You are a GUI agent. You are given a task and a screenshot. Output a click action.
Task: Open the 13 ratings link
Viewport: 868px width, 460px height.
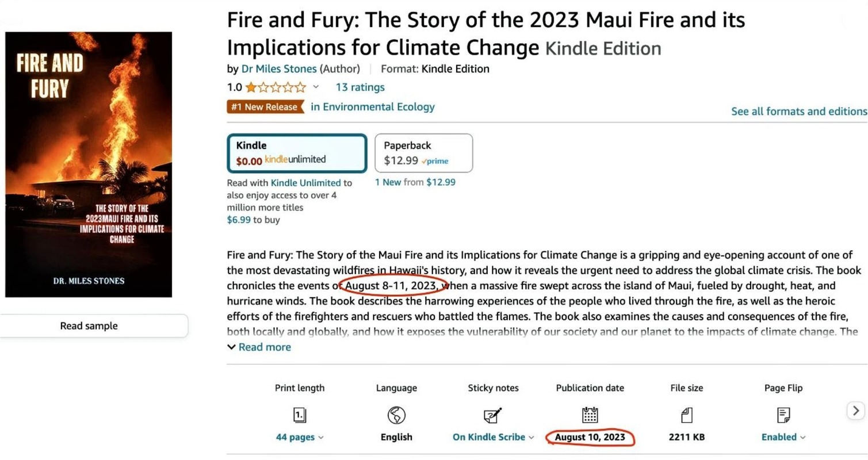point(360,87)
